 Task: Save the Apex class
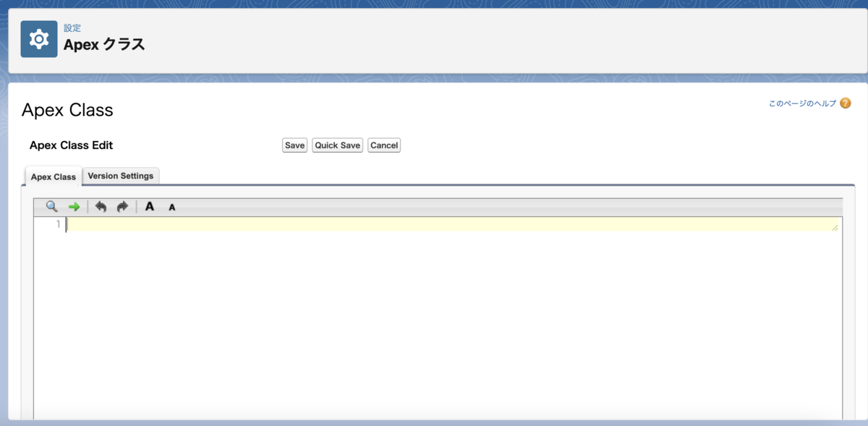[294, 145]
